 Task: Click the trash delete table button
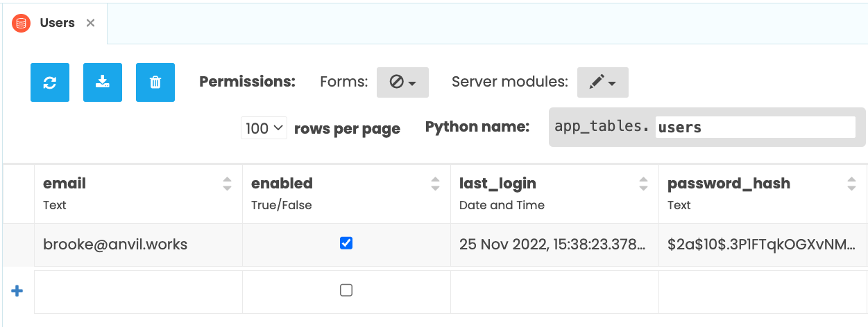tap(155, 82)
